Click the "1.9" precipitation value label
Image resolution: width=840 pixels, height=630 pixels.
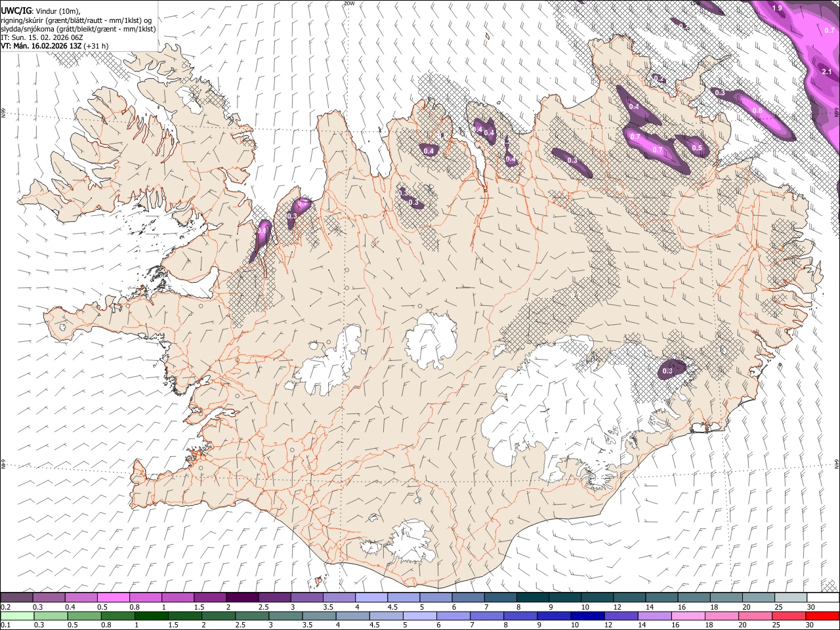tap(777, 8)
